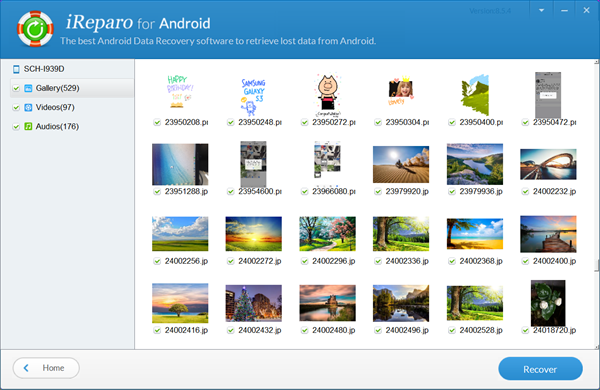Click file name 23966080
This screenshot has width=600, height=390.
point(334,192)
